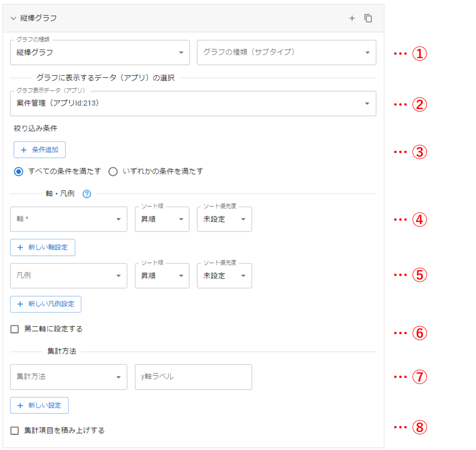476x450 pixels.
Task: Open グラフの種類（サブタイプ）dropdown
Action: pyautogui.click(x=286, y=53)
